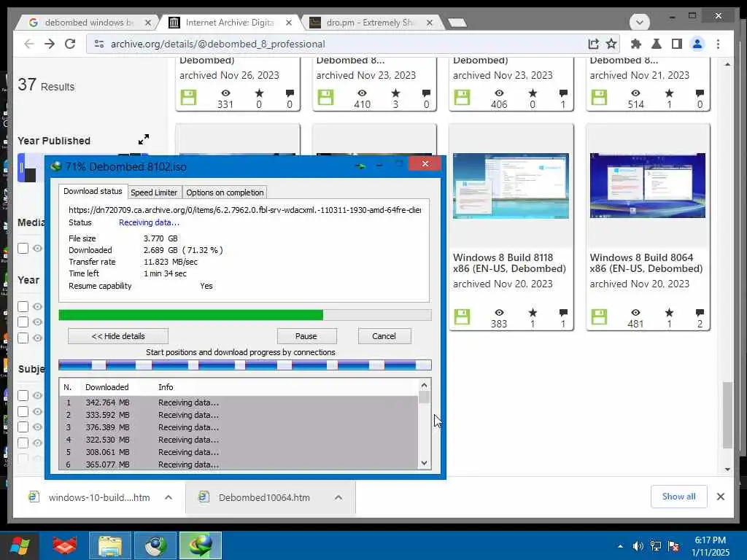Click page scrollbar up arrow

click(727, 64)
